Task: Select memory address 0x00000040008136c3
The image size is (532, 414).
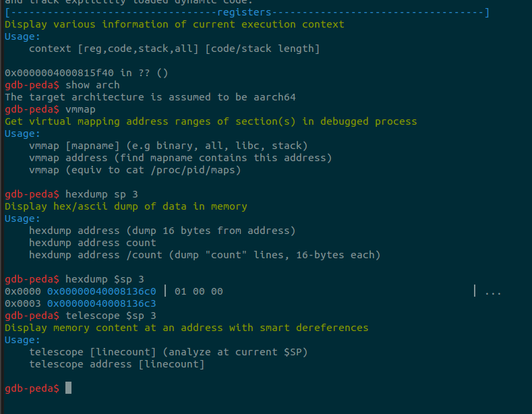Action: pos(101,303)
